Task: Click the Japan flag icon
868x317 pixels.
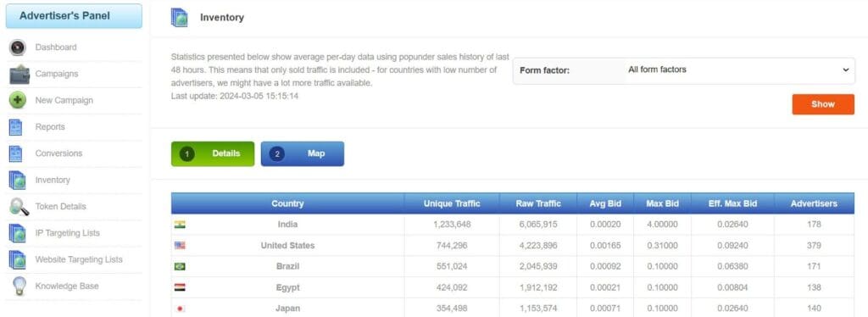Action: click(180, 309)
